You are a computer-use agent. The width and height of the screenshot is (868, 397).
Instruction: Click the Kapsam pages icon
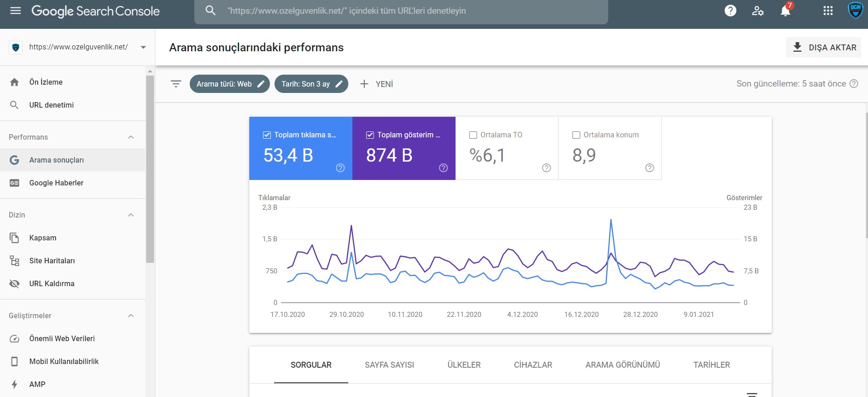15,238
